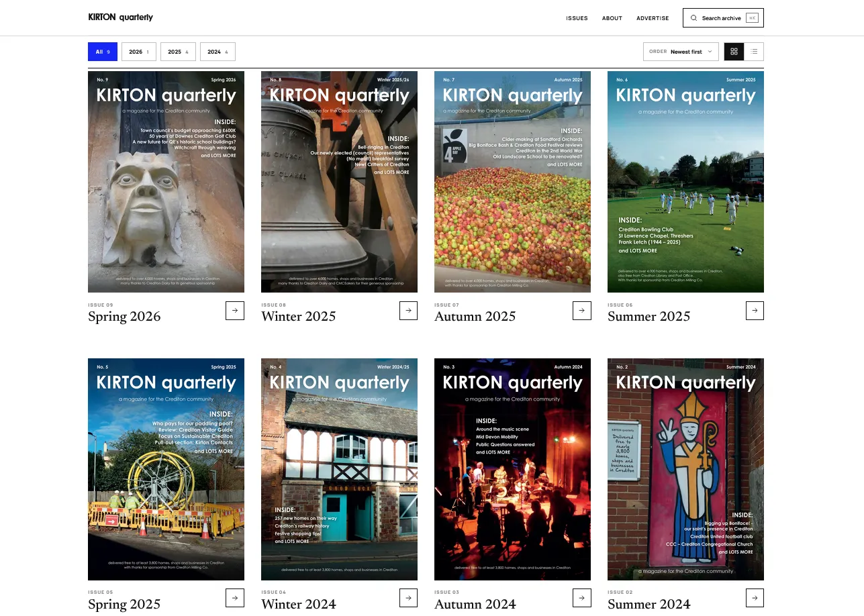
Task: Open arrow button for Autumn 2025 issue
Action: click(581, 311)
